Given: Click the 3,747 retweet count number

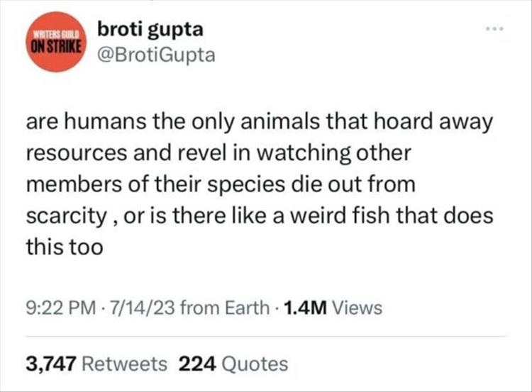Looking at the screenshot, I should 51,364.
